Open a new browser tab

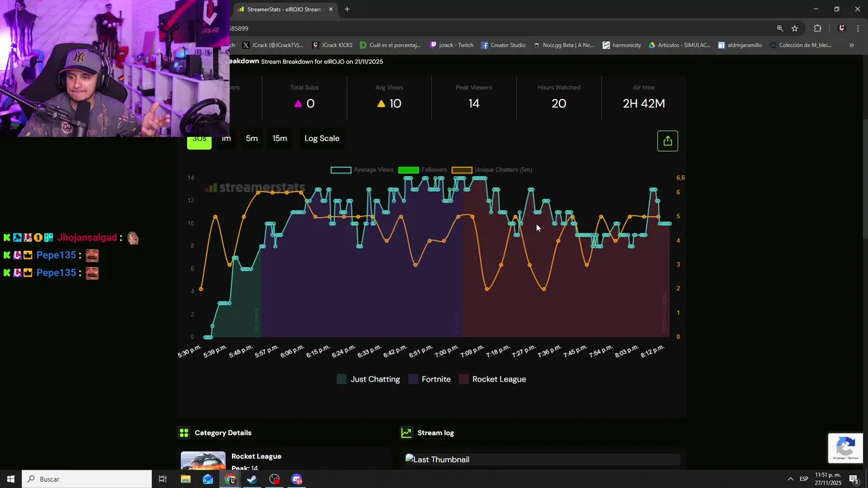(x=347, y=9)
